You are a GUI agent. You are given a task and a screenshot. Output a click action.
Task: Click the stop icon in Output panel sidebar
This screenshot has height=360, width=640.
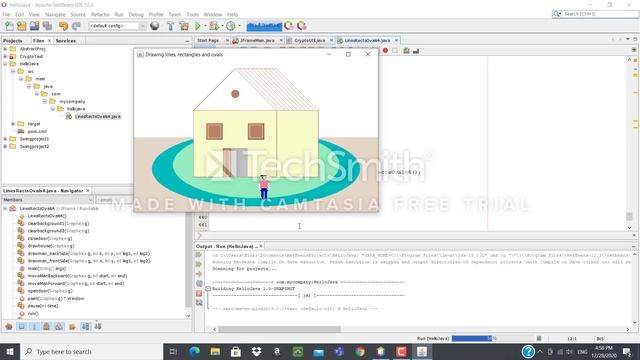(199, 293)
